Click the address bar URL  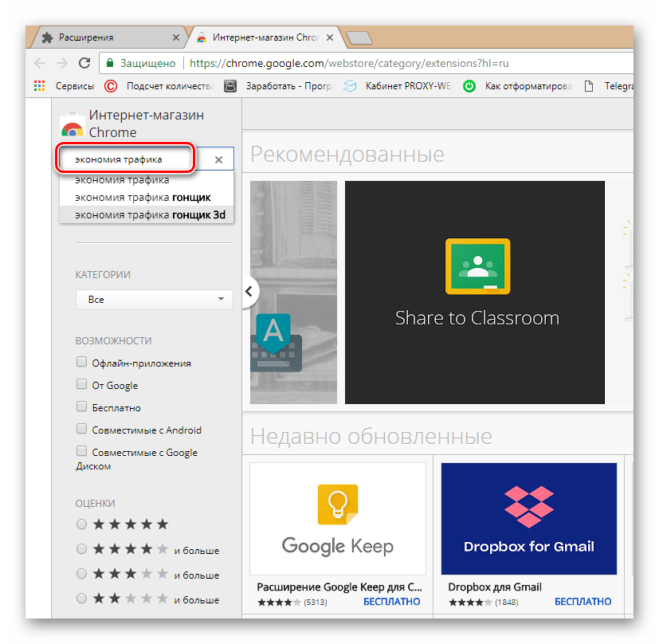tap(349, 63)
